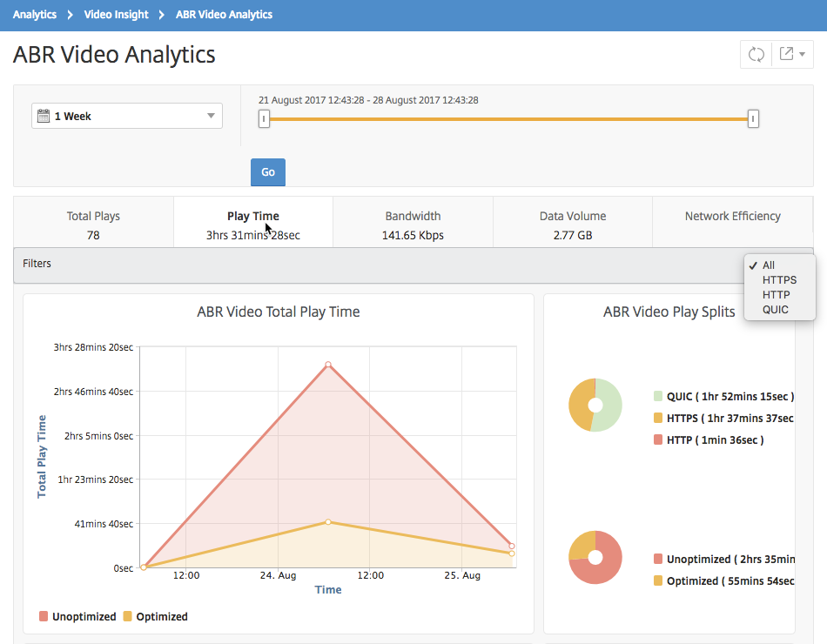
Task: Click the ABR Video Analytics page heading
Action: tap(114, 55)
